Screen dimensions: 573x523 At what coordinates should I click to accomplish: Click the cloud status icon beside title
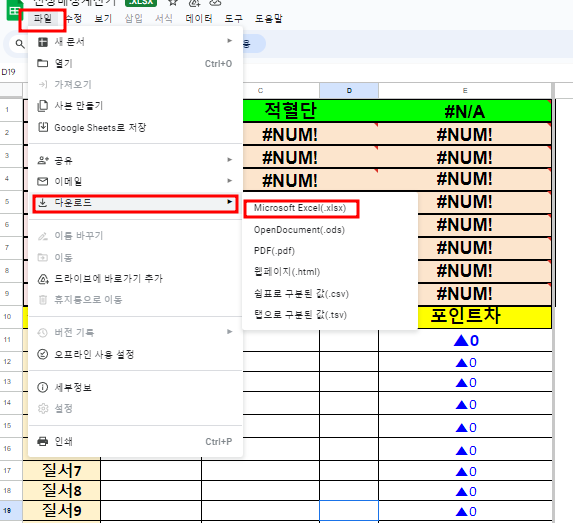tap(215, 3)
